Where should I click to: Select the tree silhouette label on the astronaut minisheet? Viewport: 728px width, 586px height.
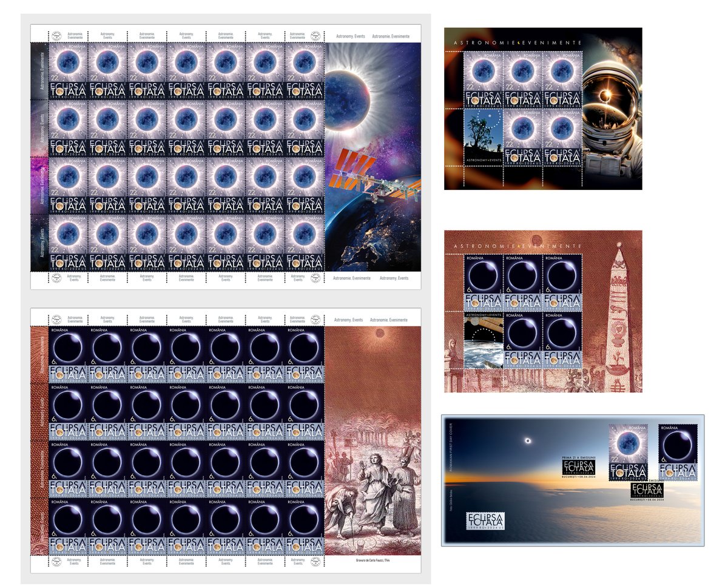click(x=483, y=138)
